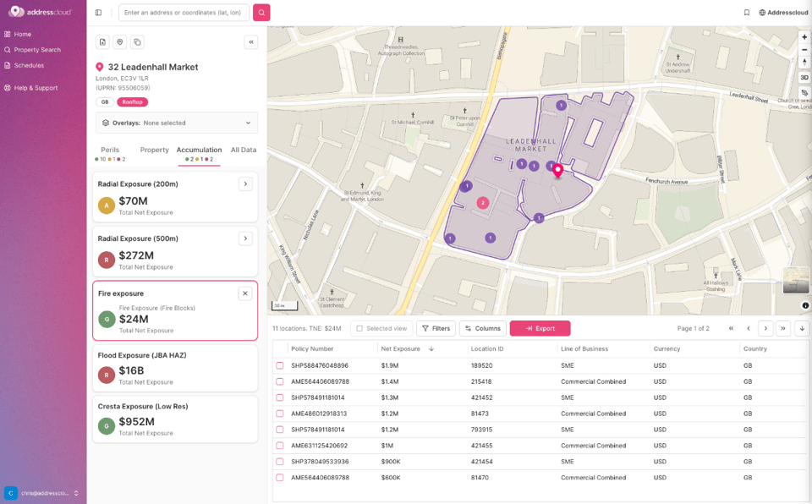The image size is (812, 504).
Task: Click the pink search magnifier button
Action: pos(261,13)
